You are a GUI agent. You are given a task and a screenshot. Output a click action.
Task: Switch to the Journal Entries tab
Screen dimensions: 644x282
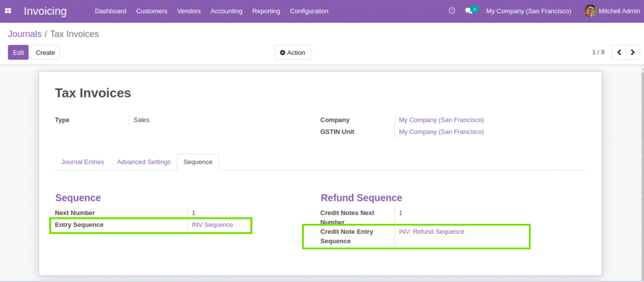point(83,162)
